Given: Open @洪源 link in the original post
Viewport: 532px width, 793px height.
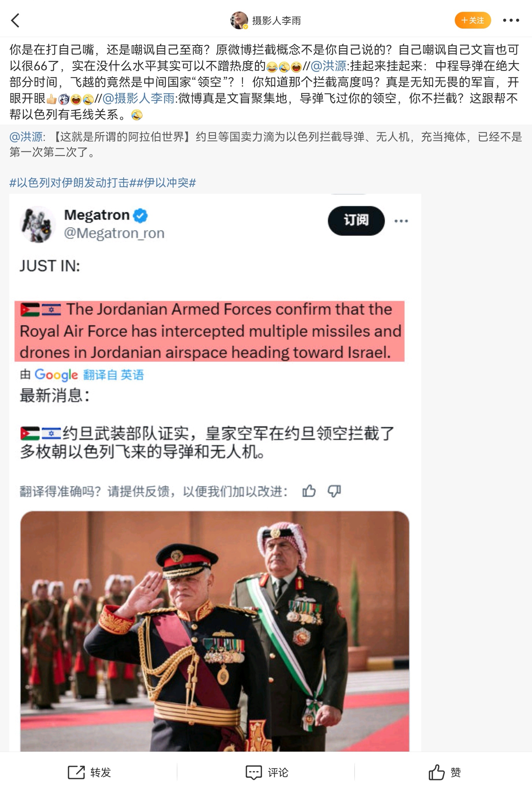Looking at the screenshot, I should (x=26, y=137).
